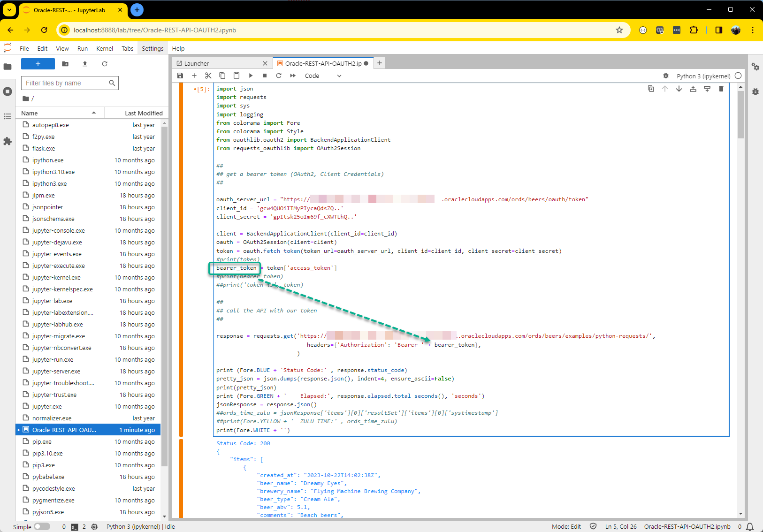Save the notebook using the disk icon

pos(180,76)
